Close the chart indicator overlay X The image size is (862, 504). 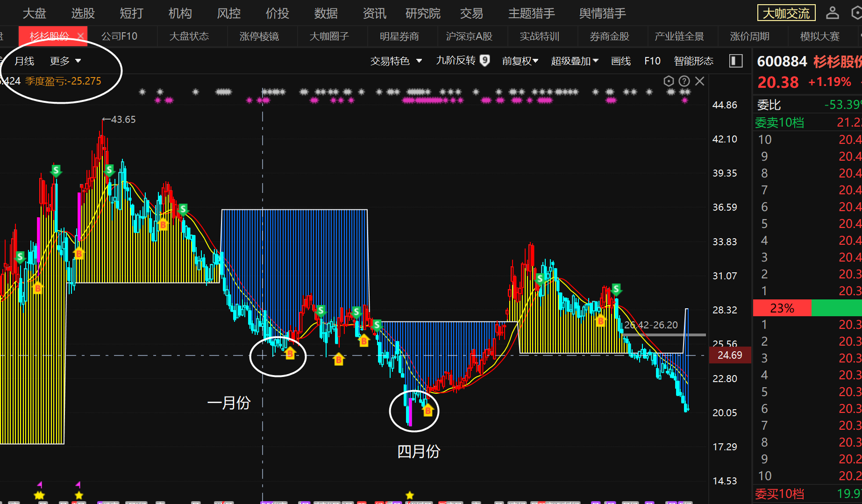point(699,81)
